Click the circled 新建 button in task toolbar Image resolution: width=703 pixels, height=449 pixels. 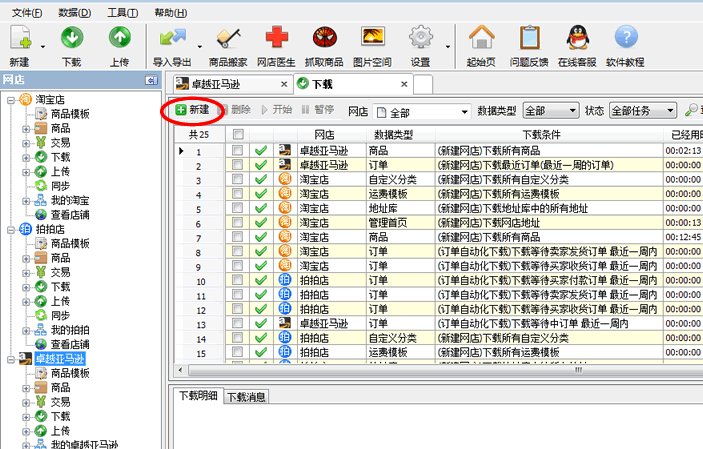coord(193,109)
